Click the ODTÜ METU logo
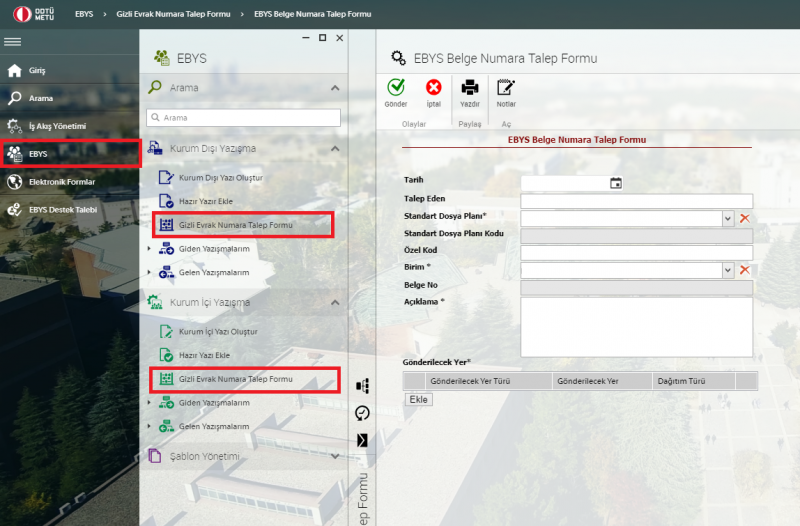 [34, 14]
